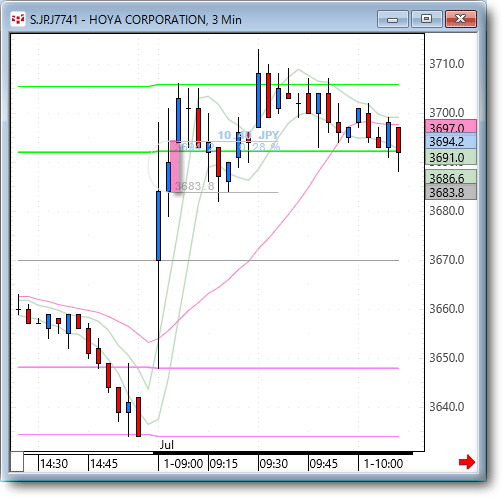Click the 09:30 time axis label
The height and width of the screenshot is (499, 504).
click(274, 464)
